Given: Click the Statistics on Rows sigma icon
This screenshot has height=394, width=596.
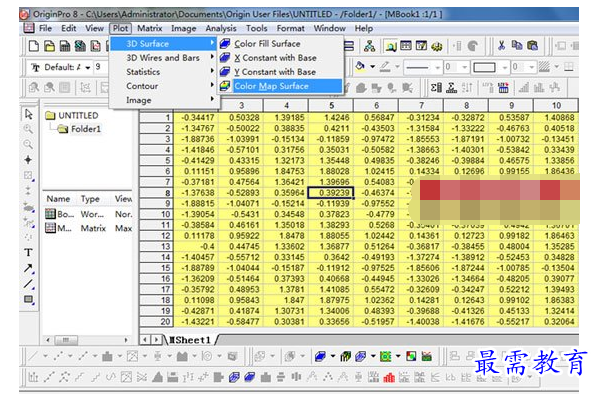Looking at the screenshot, I should click(452, 88).
